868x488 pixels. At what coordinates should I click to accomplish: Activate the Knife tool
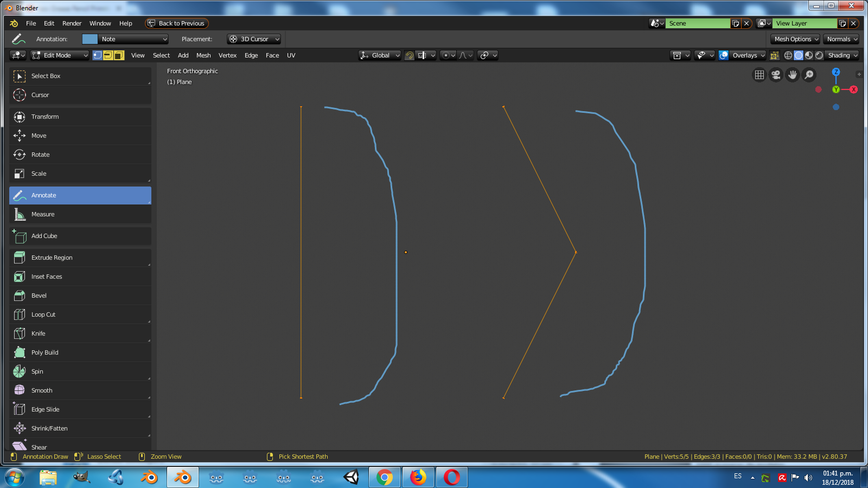(x=80, y=333)
